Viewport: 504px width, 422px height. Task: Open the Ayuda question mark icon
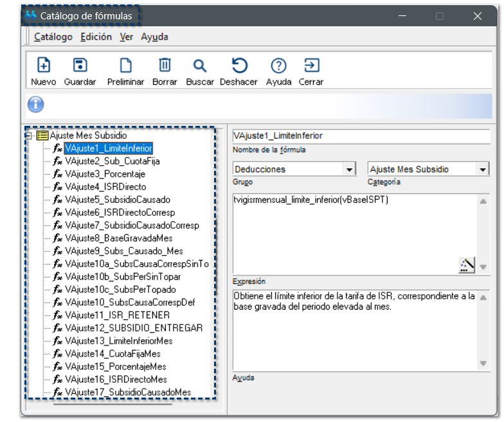click(x=278, y=66)
